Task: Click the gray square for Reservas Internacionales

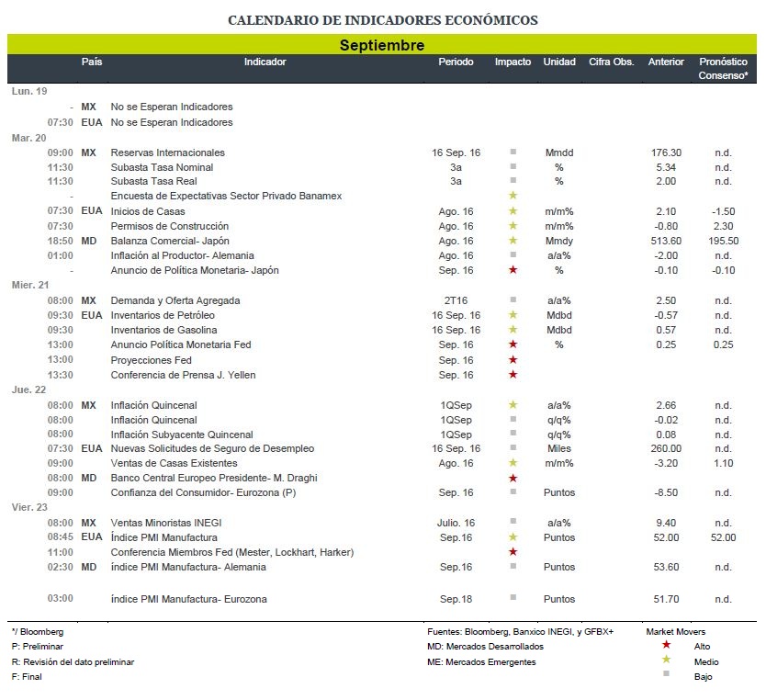Action: click(x=513, y=152)
